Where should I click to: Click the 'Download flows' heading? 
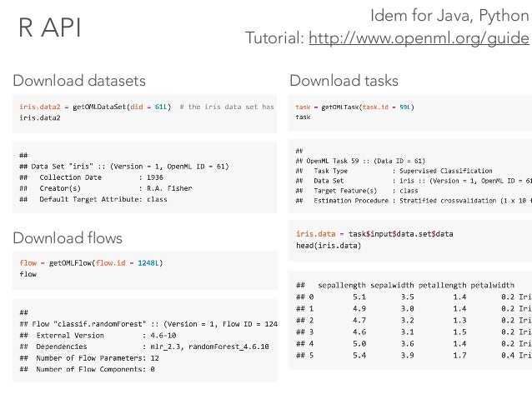[x=68, y=237]
